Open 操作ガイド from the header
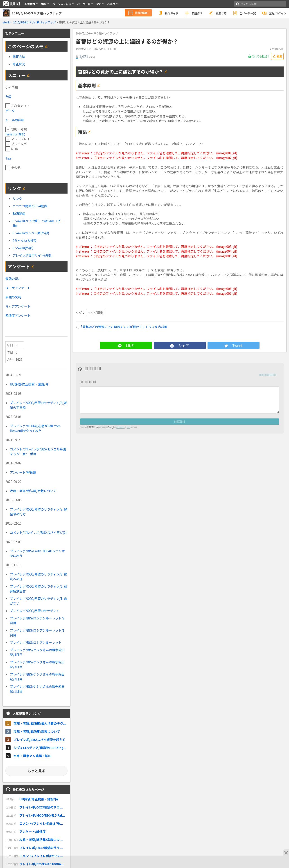289x868 pixels. coord(168,13)
